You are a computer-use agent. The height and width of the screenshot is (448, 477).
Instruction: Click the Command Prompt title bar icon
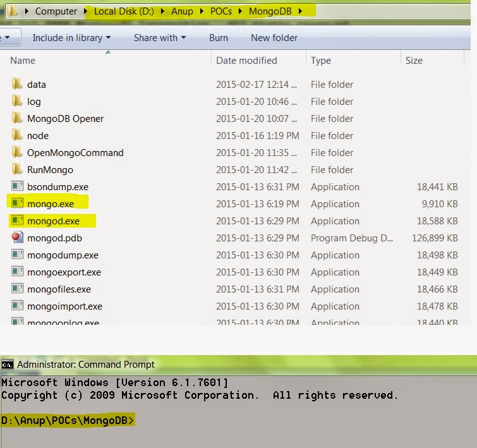(8, 365)
